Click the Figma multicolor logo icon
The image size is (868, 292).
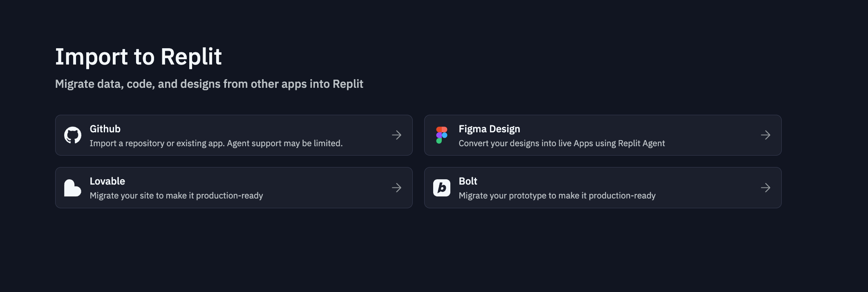[x=442, y=135]
